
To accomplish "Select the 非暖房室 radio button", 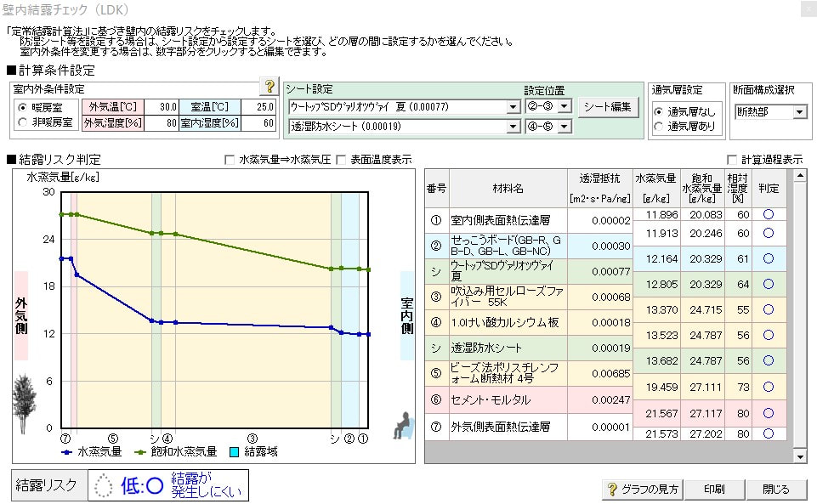I will [22, 122].
